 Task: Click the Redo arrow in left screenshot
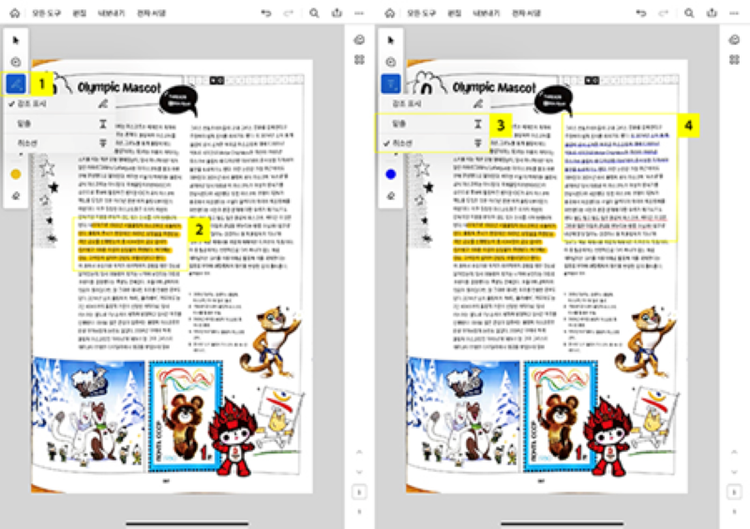pos(288,13)
